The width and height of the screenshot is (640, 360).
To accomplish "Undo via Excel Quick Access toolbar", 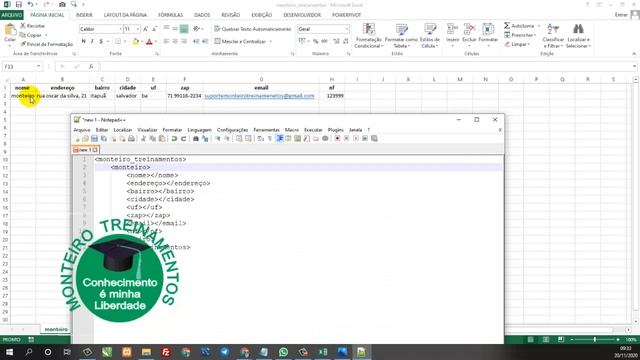I will 30,4.
